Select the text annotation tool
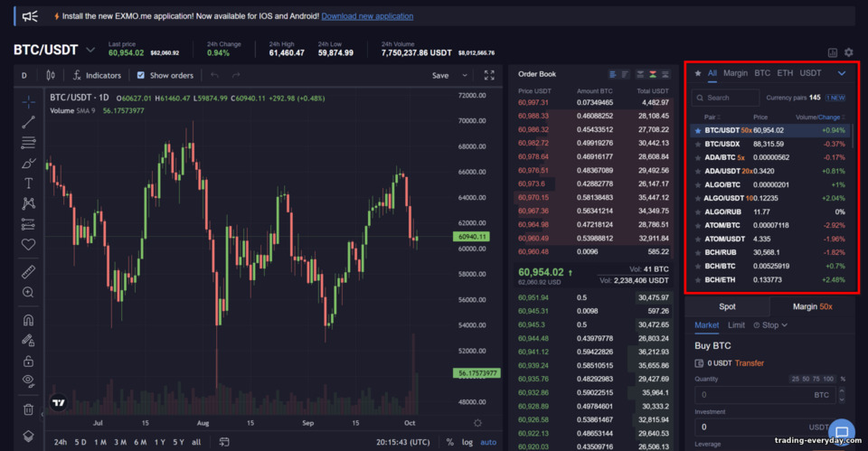 point(28,183)
